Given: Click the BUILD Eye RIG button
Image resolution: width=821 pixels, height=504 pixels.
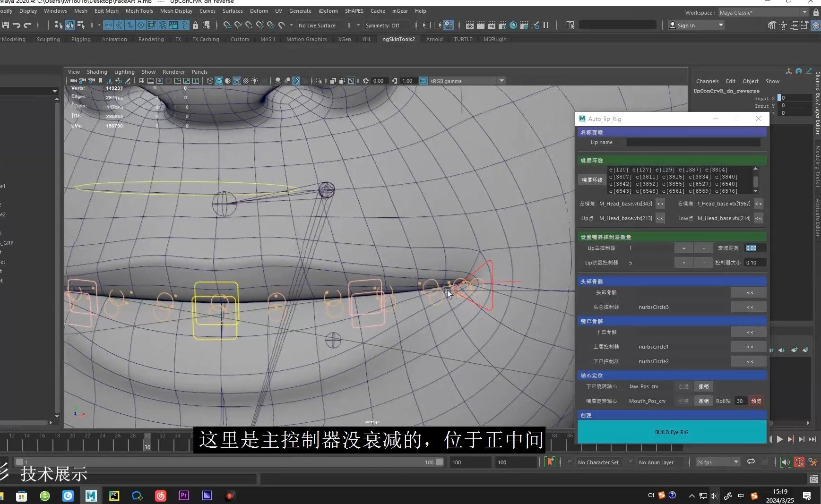Looking at the screenshot, I should click(x=671, y=432).
